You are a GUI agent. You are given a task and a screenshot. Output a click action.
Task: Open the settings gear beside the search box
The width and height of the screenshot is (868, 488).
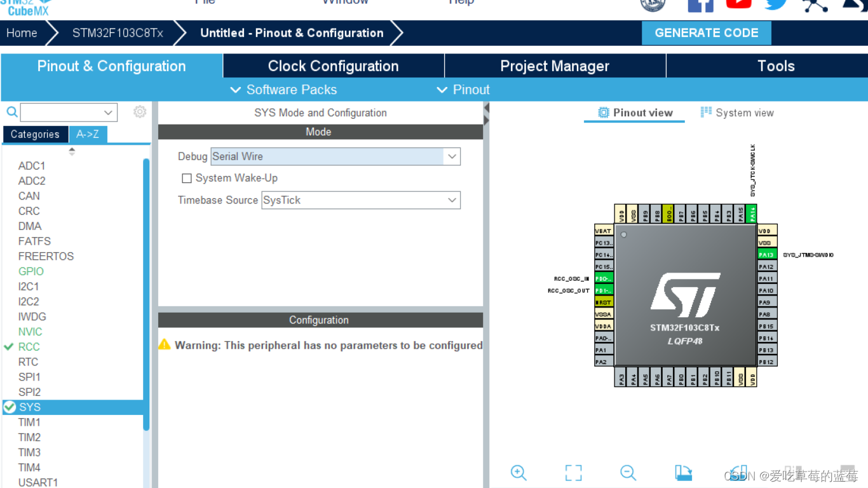140,112
